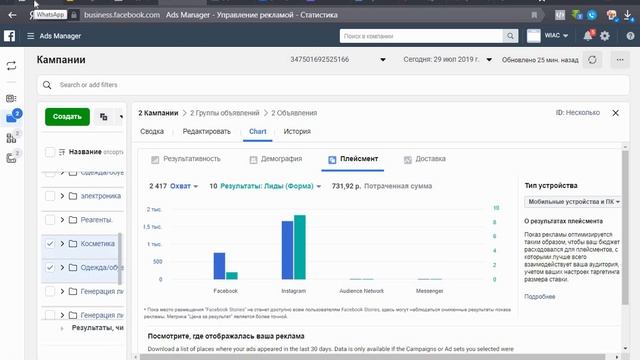The height and width of the screenshot is (360, 640).
Task: Open the date range dropdown Сегодня
Action: tap(489, 60)
